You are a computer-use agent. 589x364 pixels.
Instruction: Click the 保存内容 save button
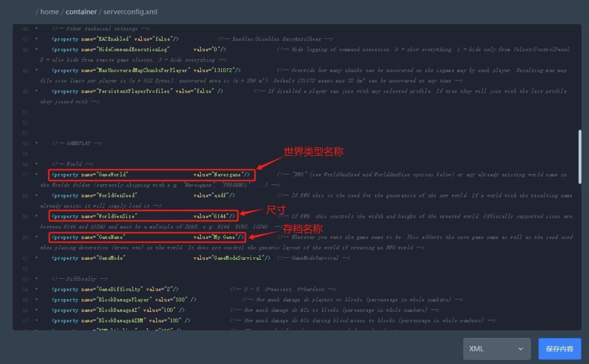pos(560,349)
